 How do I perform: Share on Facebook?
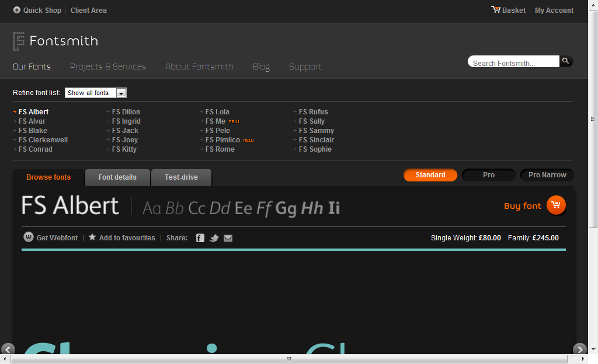200,238
